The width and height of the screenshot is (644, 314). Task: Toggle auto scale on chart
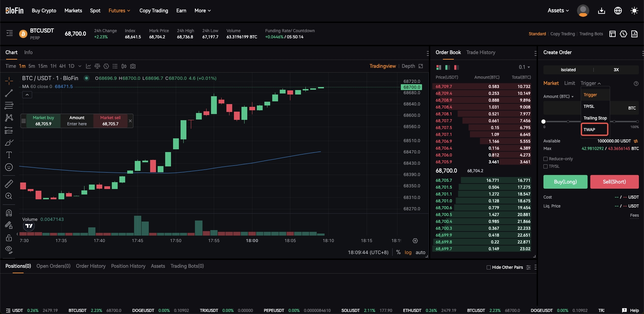click(420, 252)
